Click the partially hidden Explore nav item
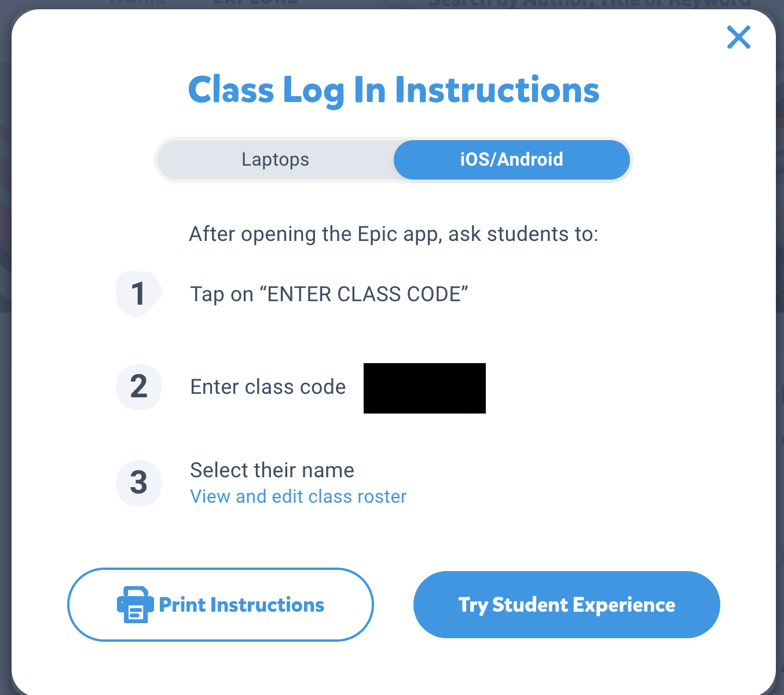 [x=255, y=3]
